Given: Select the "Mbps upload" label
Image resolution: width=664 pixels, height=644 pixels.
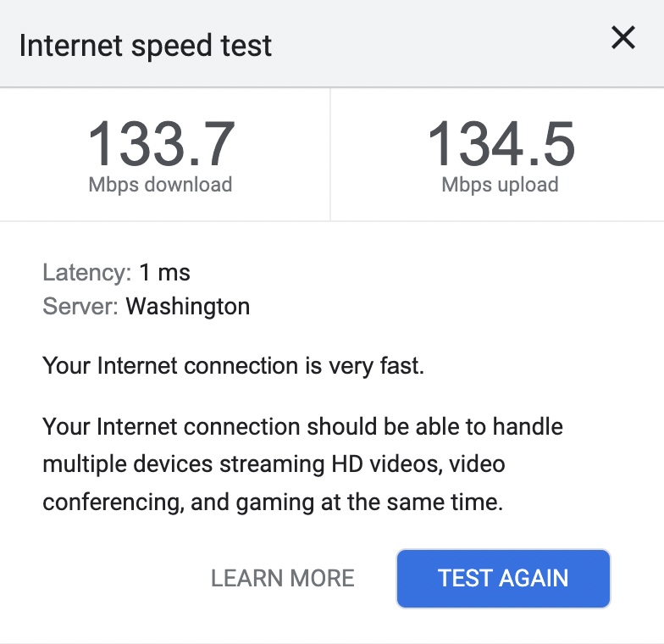Looking at the screenshot, I should click(500, 185).
